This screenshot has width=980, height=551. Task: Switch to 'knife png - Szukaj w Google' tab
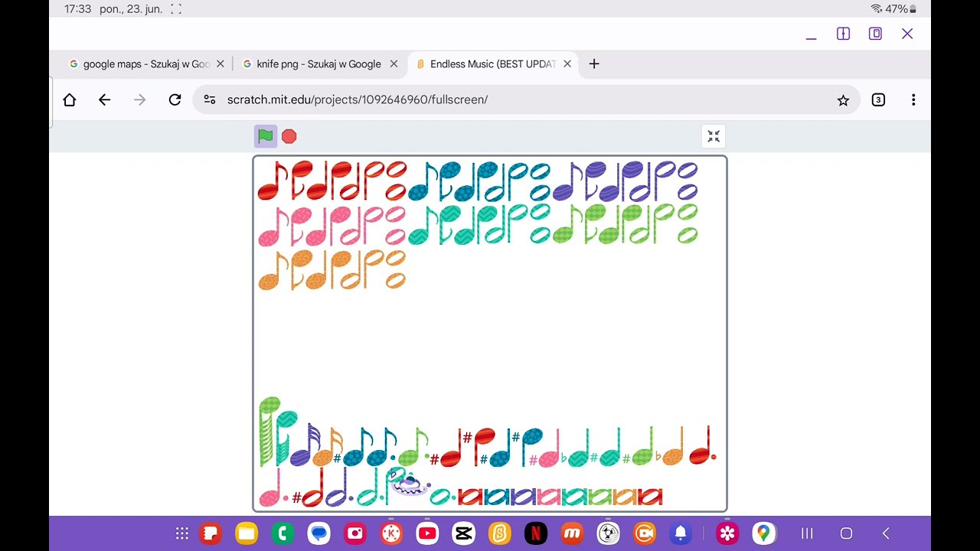tap(318, 64)
